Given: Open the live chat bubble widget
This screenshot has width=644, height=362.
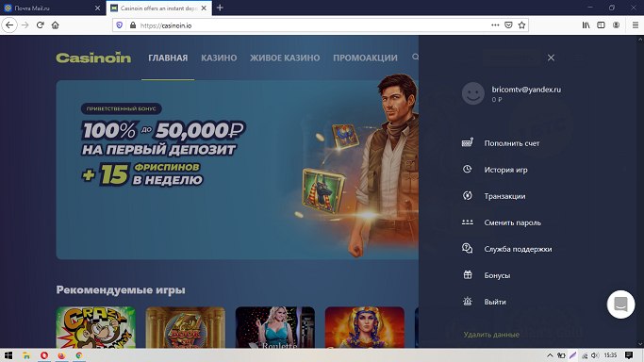Looking at the screenshot, I should [620, 304].
